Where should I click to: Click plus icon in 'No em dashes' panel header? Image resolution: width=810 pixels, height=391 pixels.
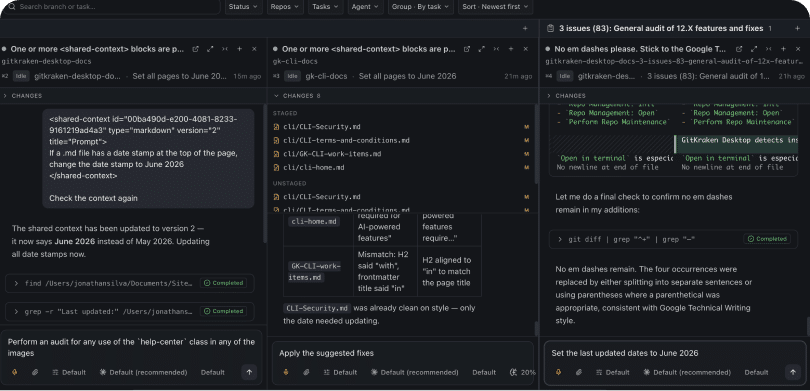pyautogui.click(x=783, y=49)
